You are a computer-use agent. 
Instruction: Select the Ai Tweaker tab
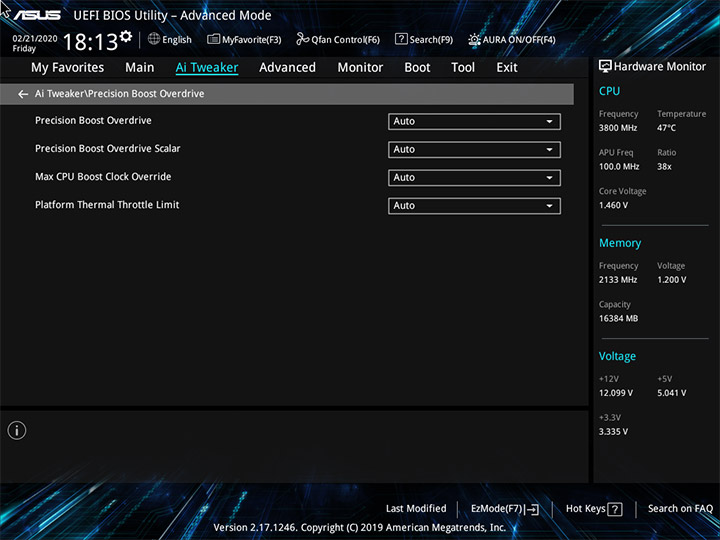tap(207, 68)
